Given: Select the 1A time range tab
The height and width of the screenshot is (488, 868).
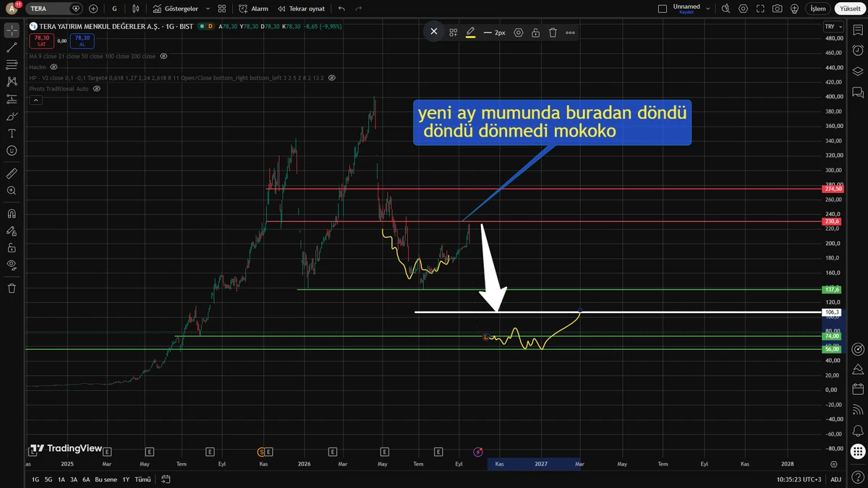Looking at the screenshot, I should (x=61, y=479).
